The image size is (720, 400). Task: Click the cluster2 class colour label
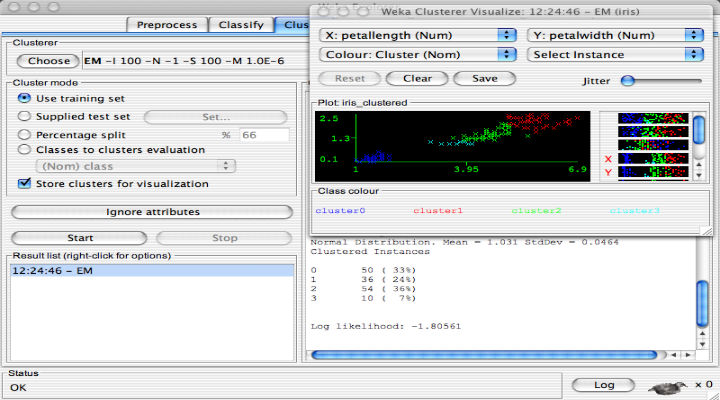[x=536, y=211]
